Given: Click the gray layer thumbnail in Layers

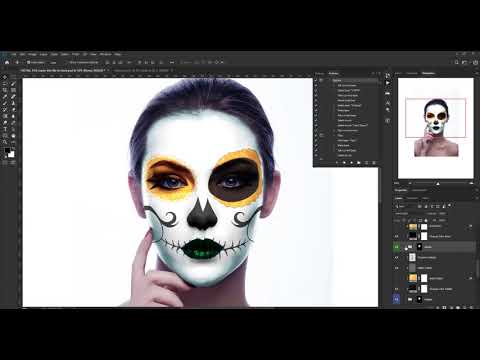Looking at the screenshot, I should pos(412,268).
